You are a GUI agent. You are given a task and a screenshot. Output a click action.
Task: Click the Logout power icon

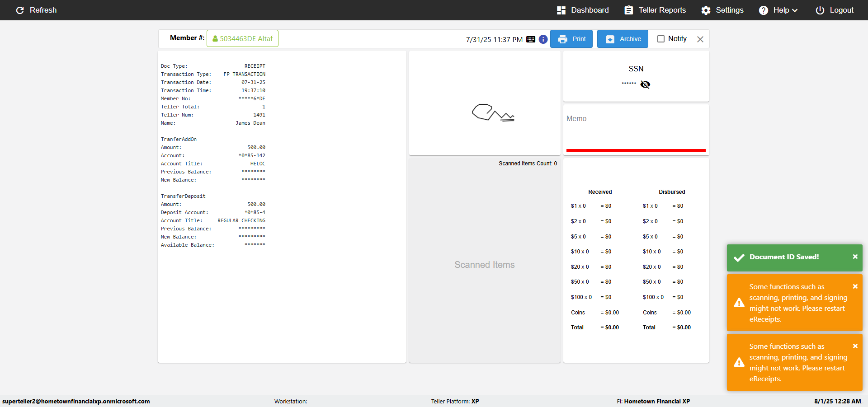tap(820, 10)
